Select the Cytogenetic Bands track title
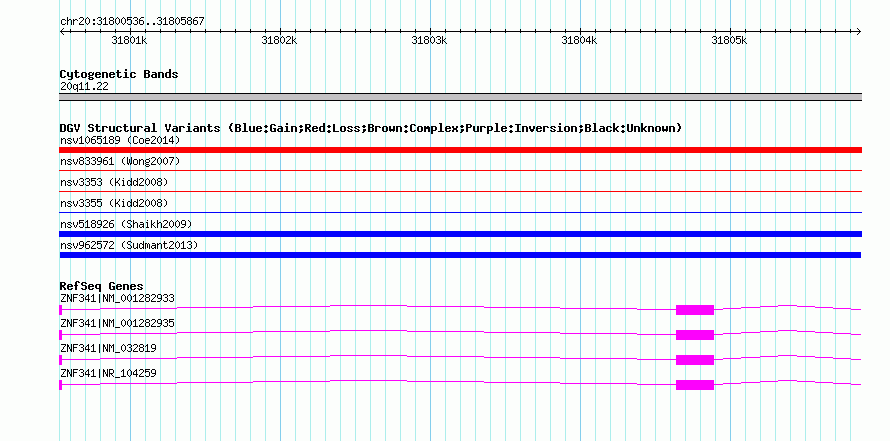The image size is (890, 441). [x=119, y=74]
